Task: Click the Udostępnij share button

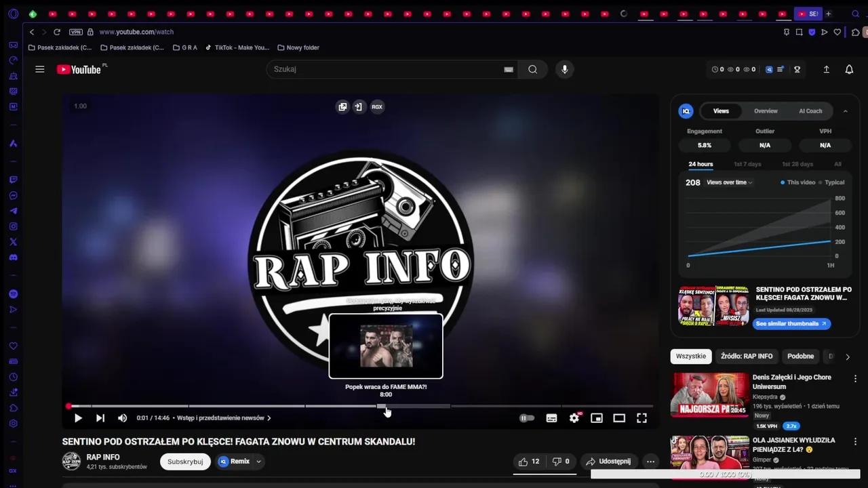Action: (x=609, y=462)
